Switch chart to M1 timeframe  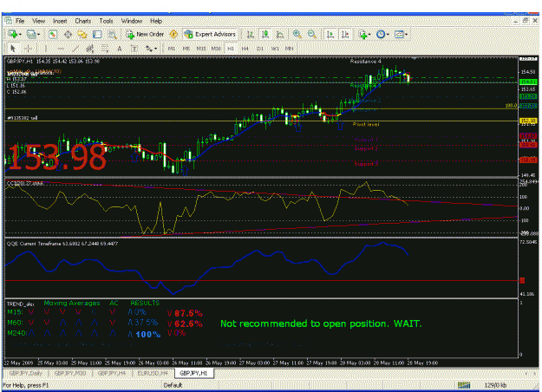click(172, 49)
